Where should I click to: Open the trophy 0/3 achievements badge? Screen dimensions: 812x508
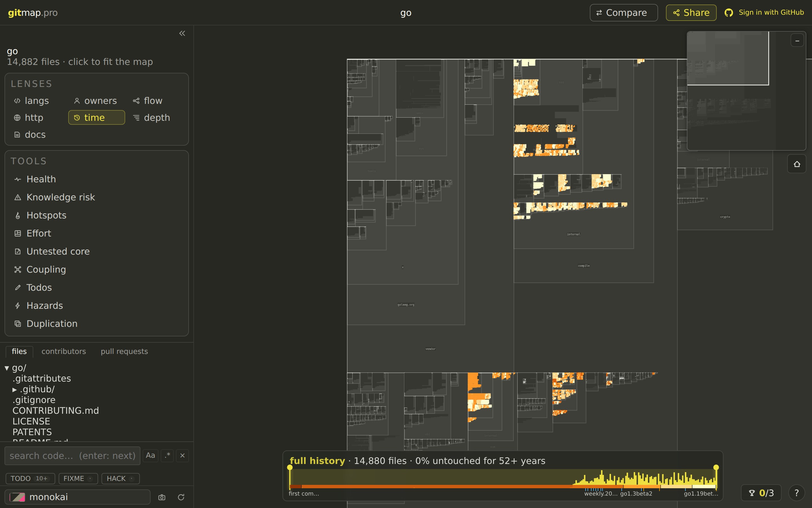761,493
